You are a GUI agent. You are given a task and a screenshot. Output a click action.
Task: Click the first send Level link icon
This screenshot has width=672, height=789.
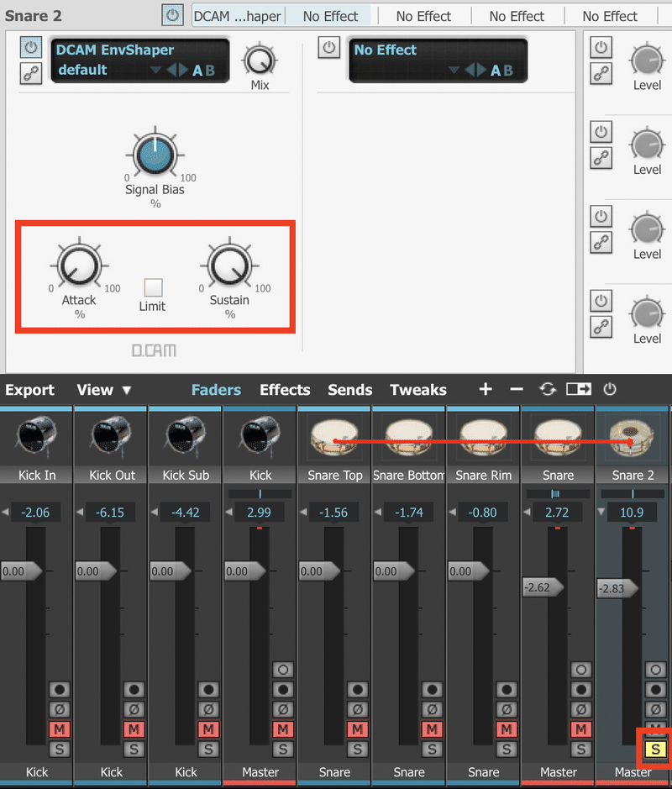tap(601, 74)
